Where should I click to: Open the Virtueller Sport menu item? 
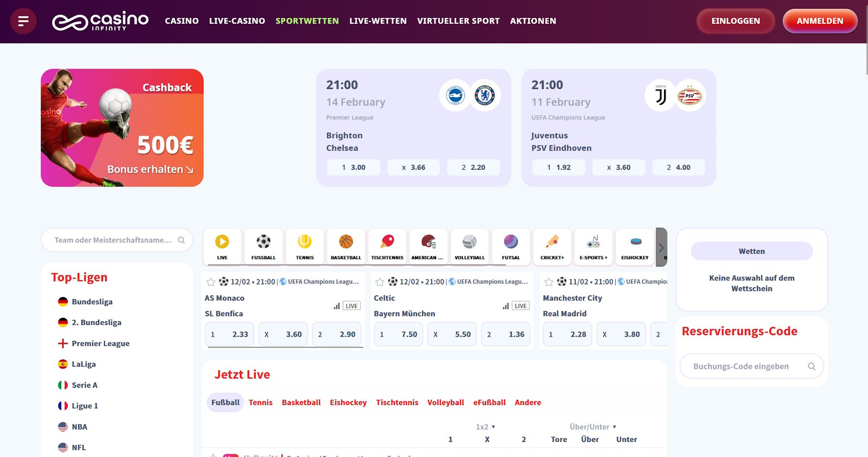point(458,21)
